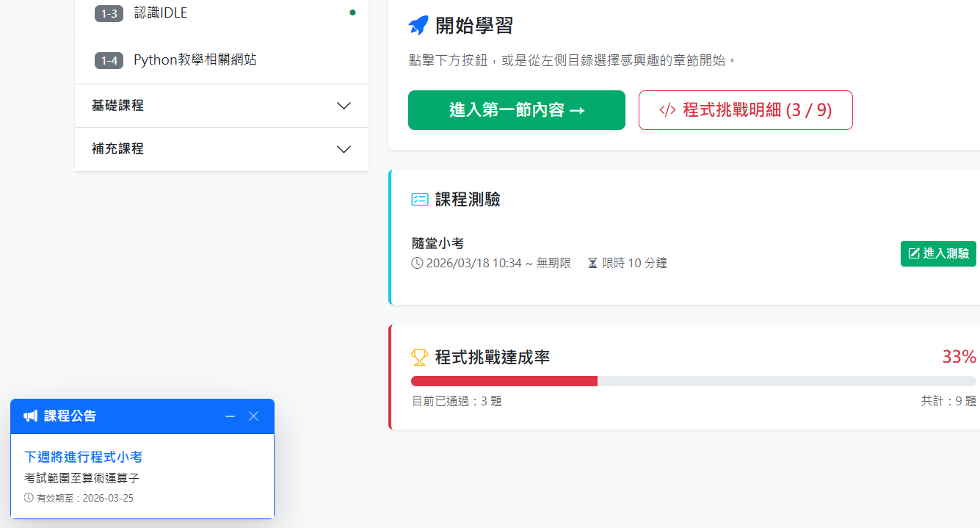The image size is (980, 528).
Task: Click the megaphone icon in 課程公告
Action: [30, 416]
